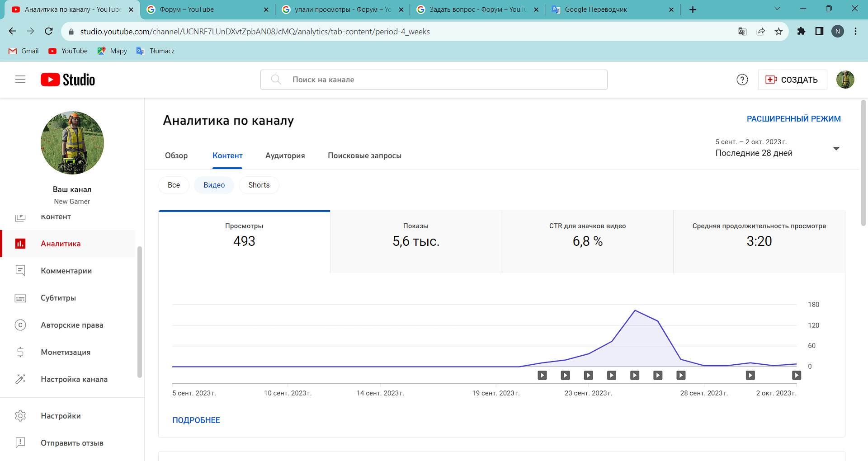Image resolution: width=868 pixels, height=461 pixels.
Task: Click the Comments sidebar icon
Action: pos(20,271)
